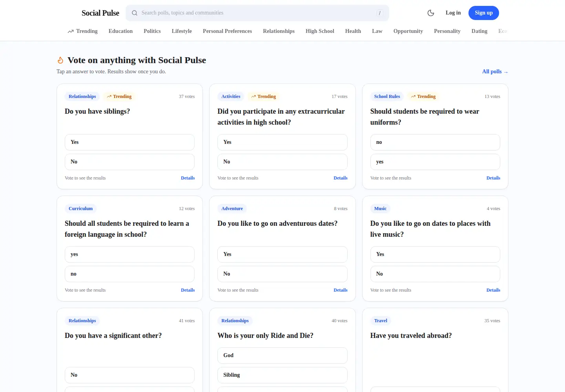The image size is (565, 392).
Task: Open the Health category tab
Action: tap(353, 31)
